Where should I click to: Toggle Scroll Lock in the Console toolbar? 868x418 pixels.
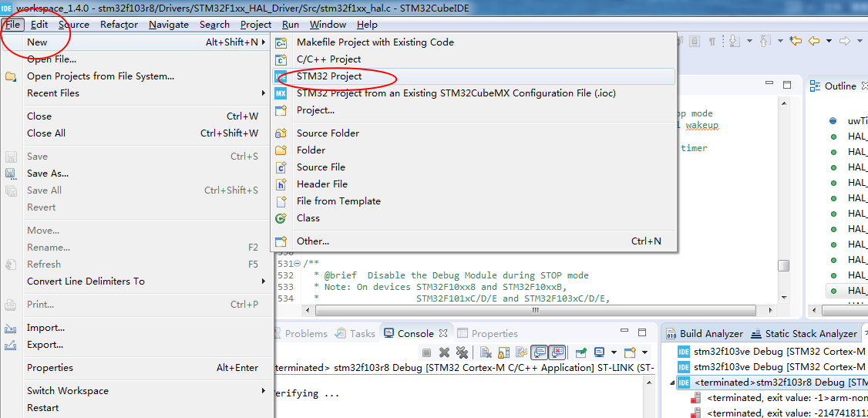pos(503,352)
